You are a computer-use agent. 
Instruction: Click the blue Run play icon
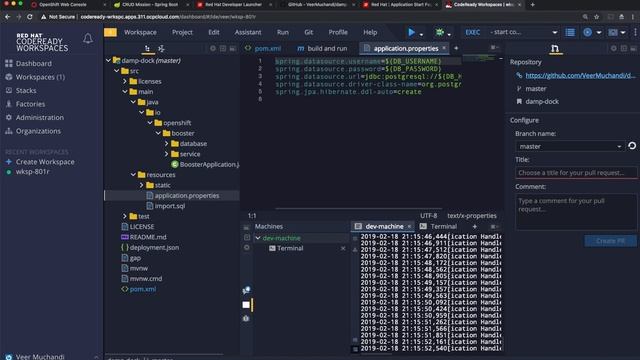411,32
